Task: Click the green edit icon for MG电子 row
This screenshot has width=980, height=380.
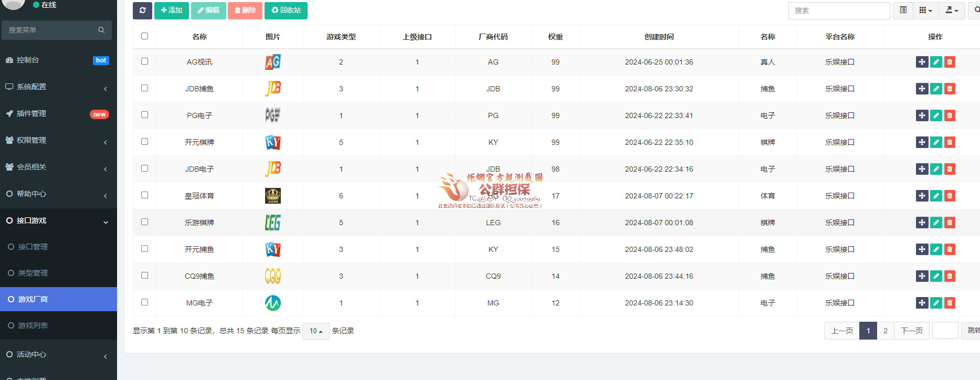Action: click(936, 303)
